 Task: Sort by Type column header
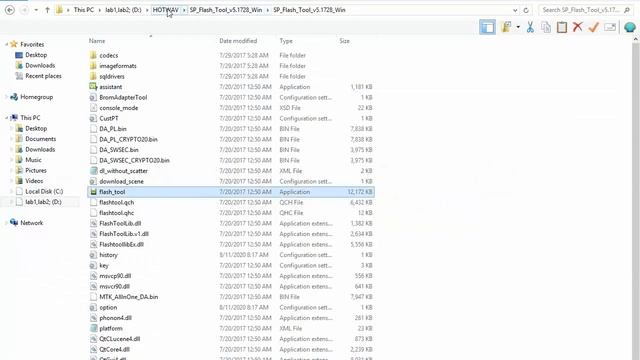(286, 41)
